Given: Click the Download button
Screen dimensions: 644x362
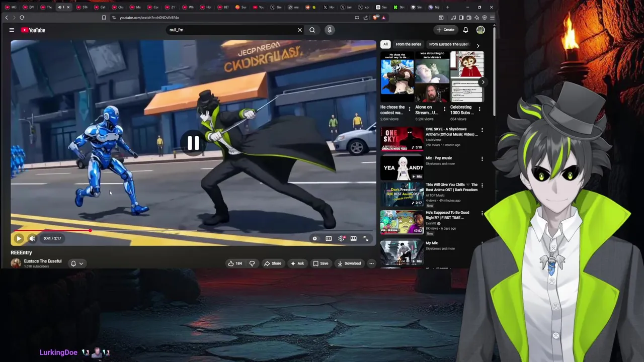Looking at the screenshot, I should [x=349, y=263].
